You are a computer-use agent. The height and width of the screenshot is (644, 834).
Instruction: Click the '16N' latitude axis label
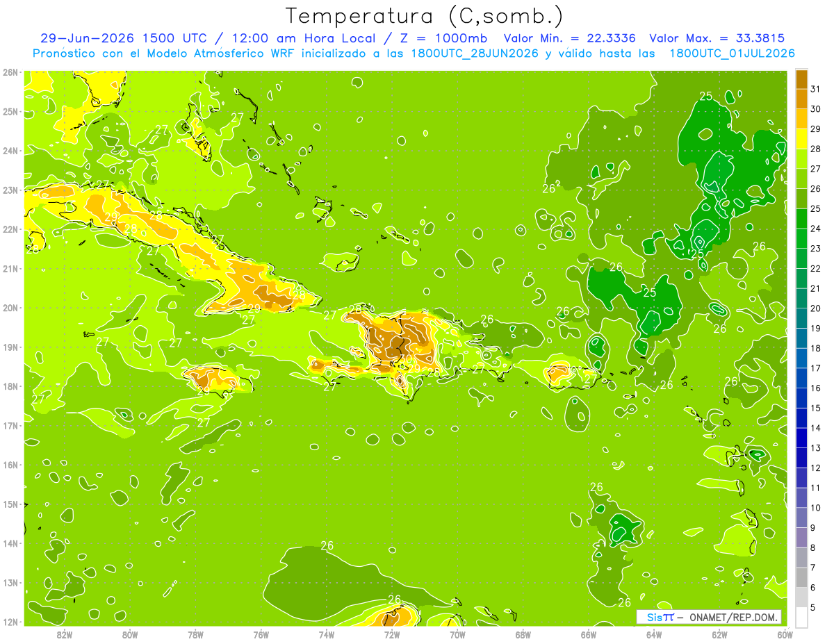click(10, 465)
